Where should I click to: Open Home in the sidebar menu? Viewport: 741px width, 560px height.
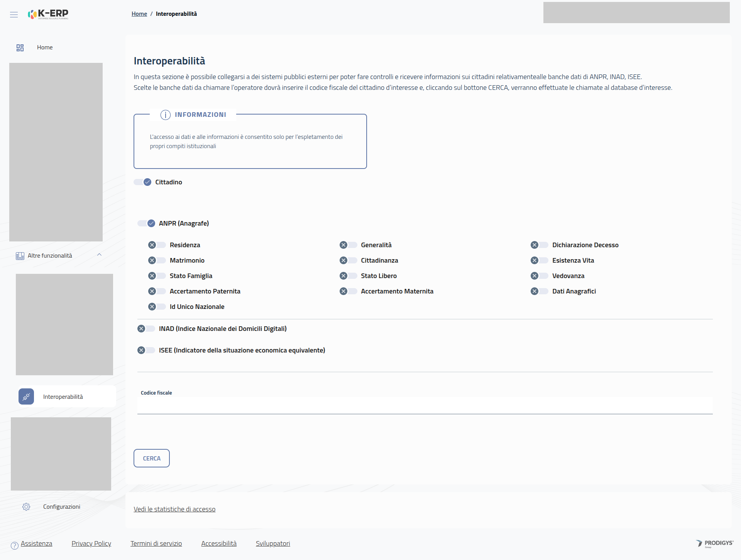pyautogui.click(x=45, y=47)
